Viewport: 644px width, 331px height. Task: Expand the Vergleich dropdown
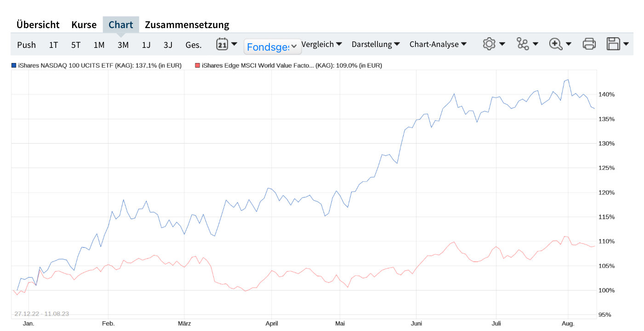tap(321, 44)
